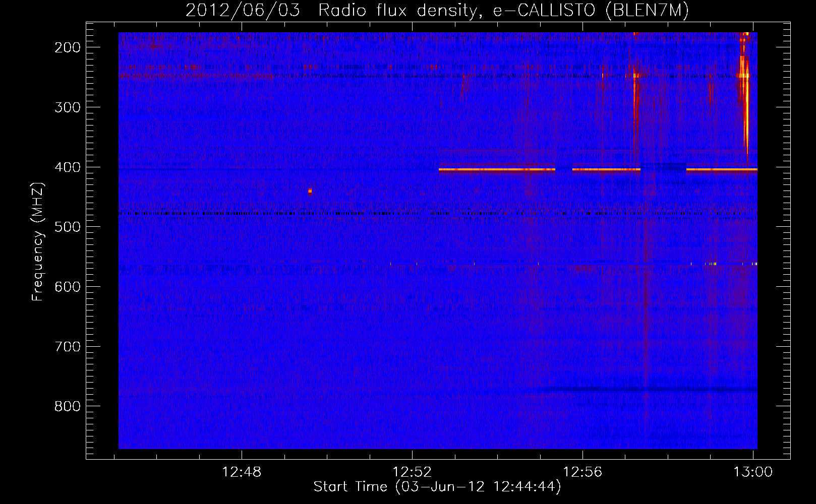Click the 300 frequency tick label
This screenshot has height=504, width=816.
click(68, 107)
